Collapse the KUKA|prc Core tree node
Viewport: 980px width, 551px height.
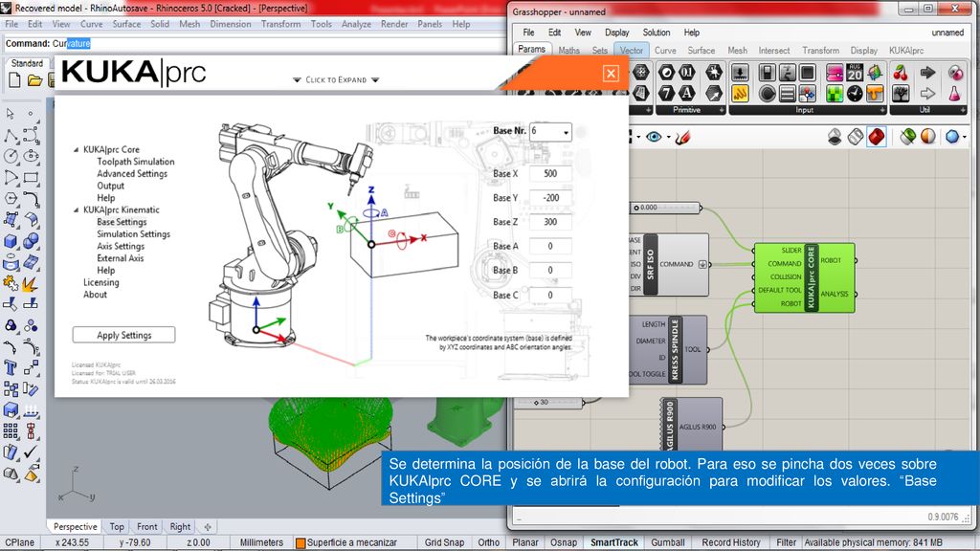(77, 150)
